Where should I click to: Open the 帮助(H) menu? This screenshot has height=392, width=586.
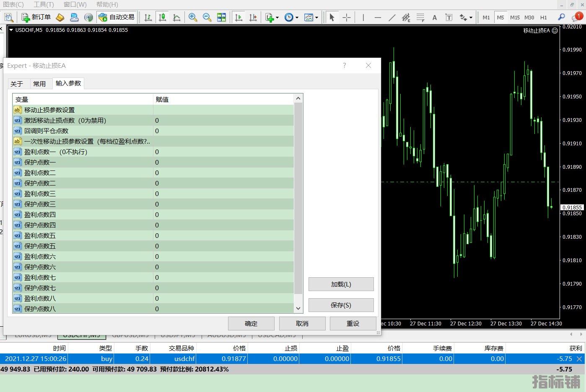click(x=107, y=4)
